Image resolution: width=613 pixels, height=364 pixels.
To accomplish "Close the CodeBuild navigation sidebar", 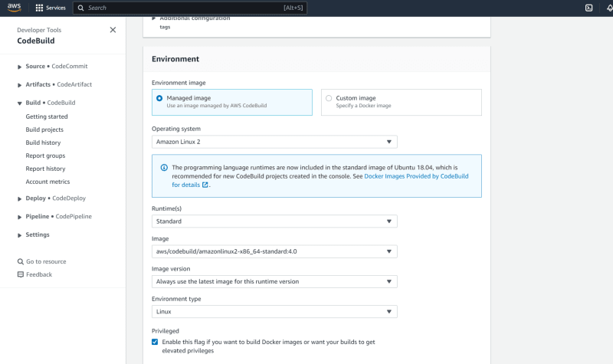I will [113, 30].
